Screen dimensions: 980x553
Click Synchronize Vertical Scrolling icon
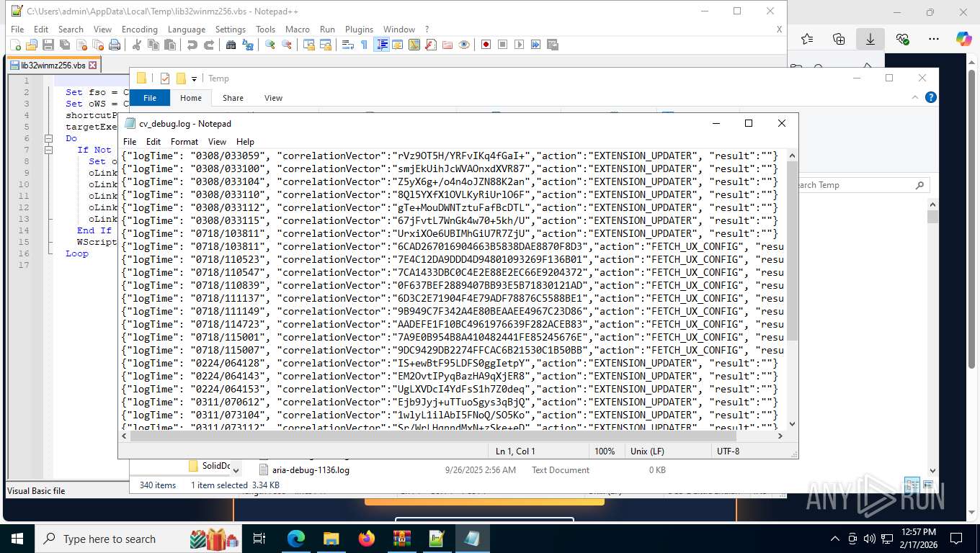click(x=308, y=45)
